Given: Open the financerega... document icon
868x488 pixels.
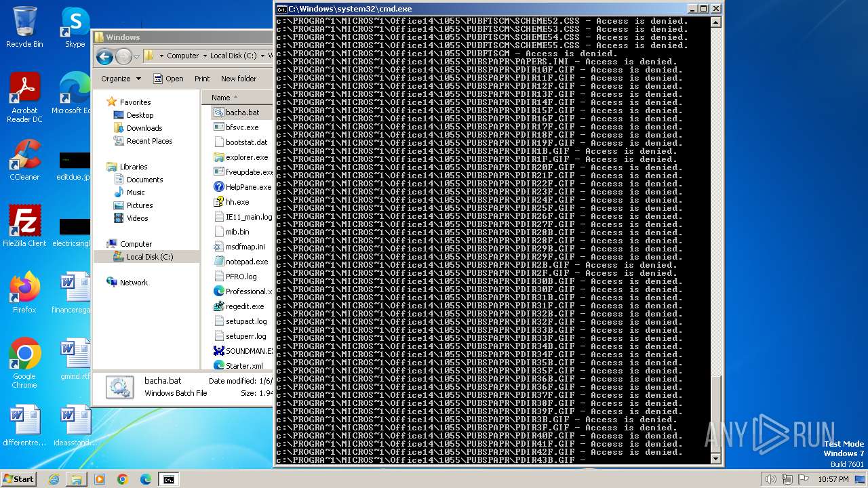Looking at the screenshot, I should coord(72,292).
